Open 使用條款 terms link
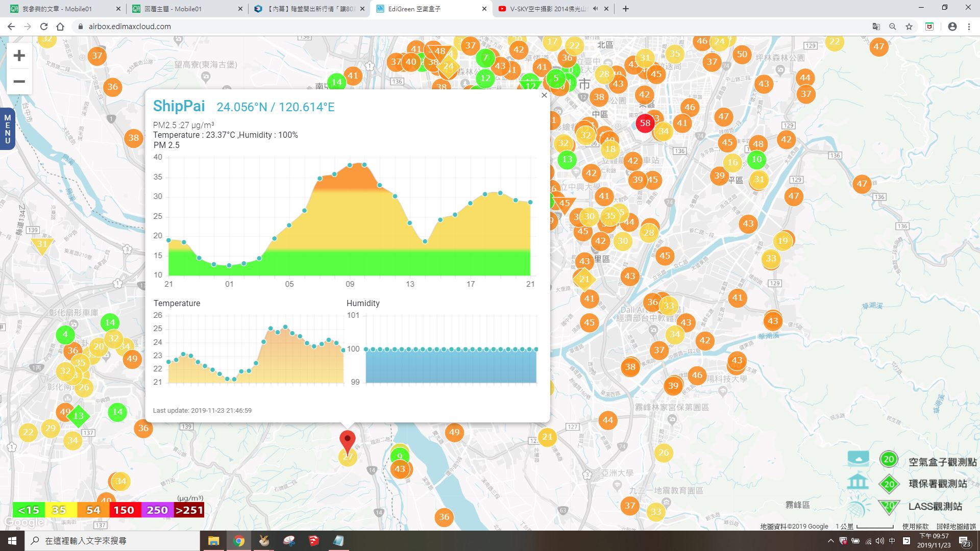Viewport: 980px width, 551px height. 916,527
